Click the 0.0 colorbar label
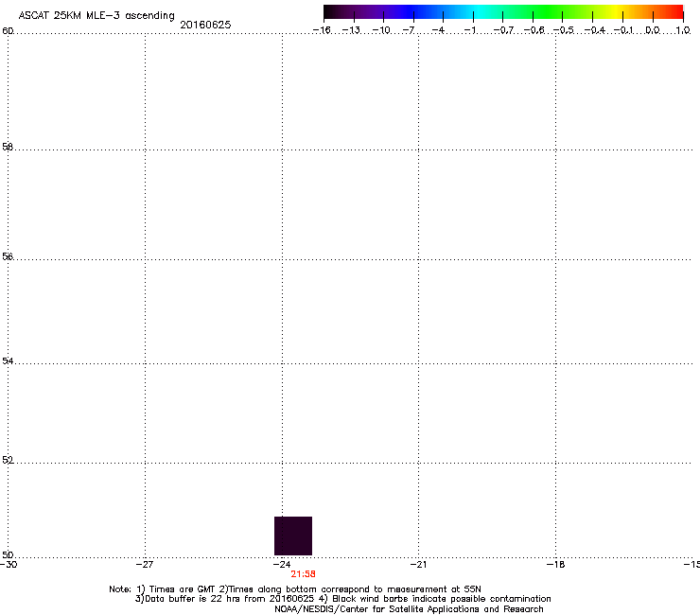This screenshot has height=615, width=700. point(653,30)
